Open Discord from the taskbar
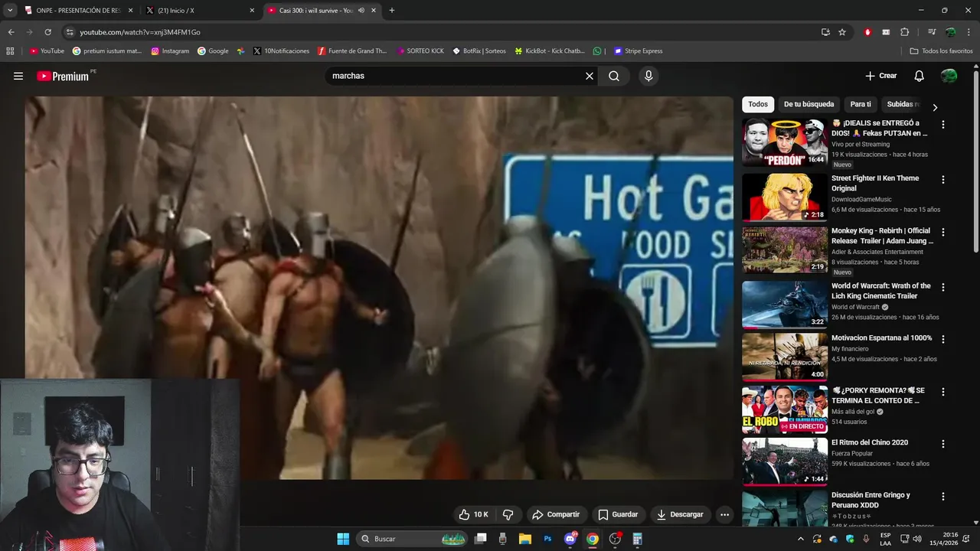The height and width of the screenshot is (551, 980). 570,539
